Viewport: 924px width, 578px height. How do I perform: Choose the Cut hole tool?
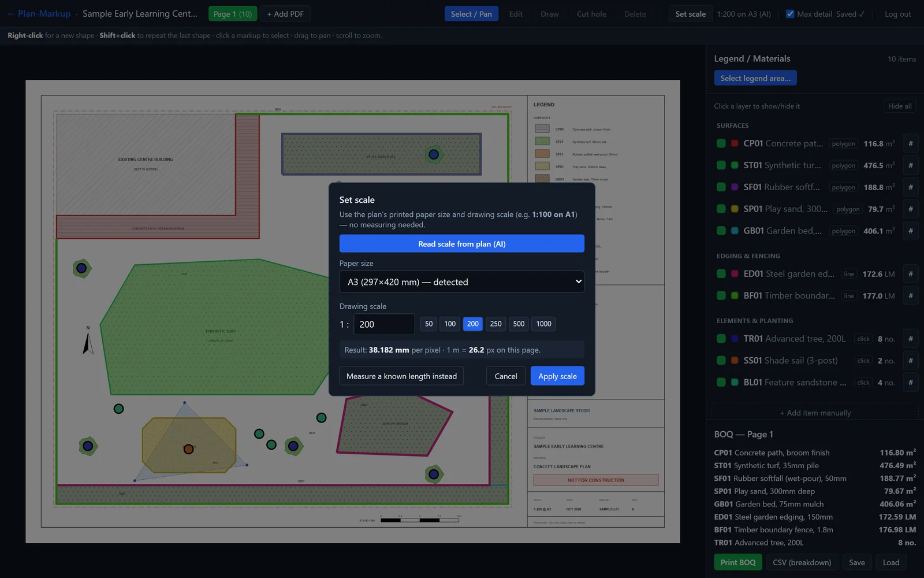[591, 14]
